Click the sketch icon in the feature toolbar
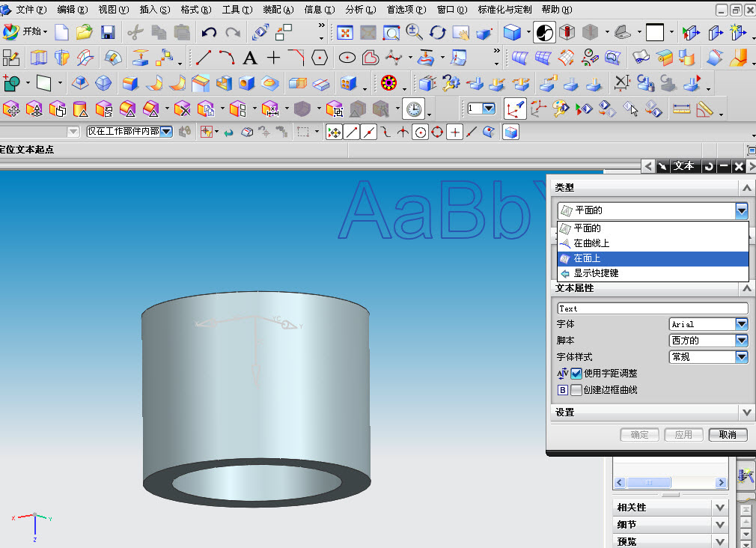 (x=11, y=58)
